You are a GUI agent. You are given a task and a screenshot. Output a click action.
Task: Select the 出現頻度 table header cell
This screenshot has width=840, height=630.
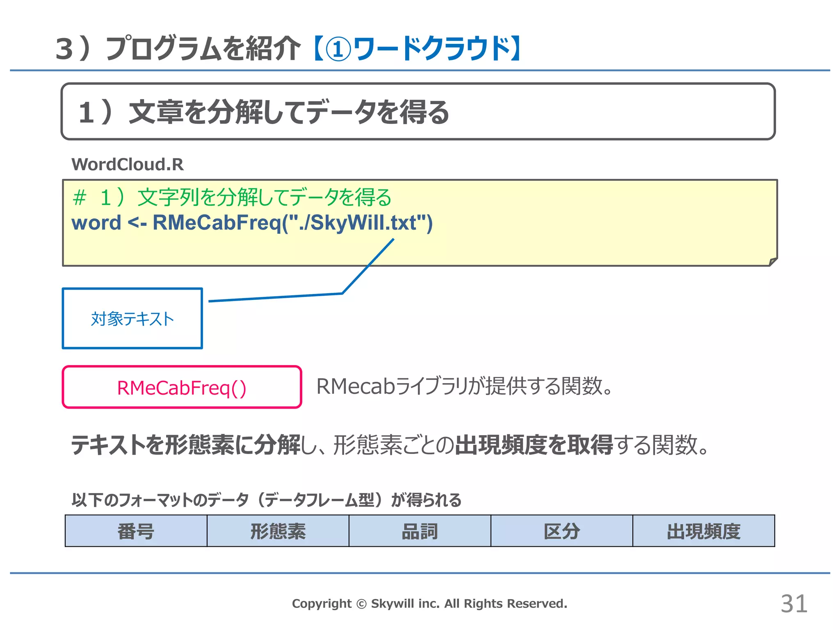[704, 531]
